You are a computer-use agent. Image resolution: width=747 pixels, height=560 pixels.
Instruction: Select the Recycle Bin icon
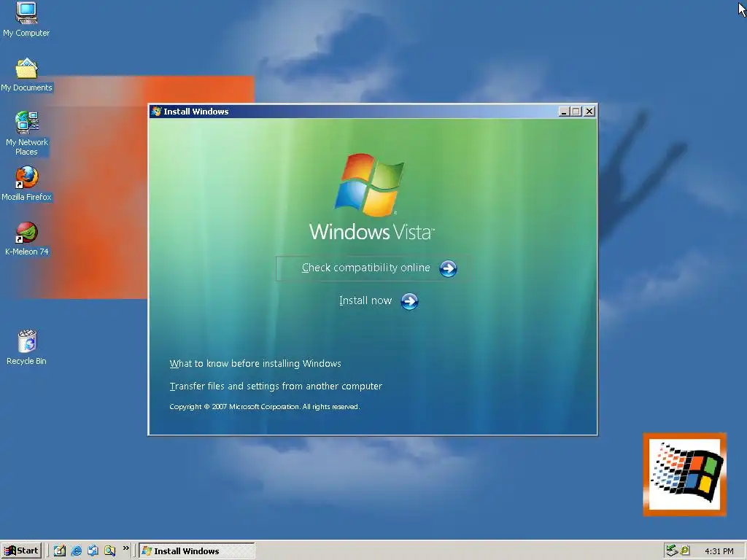[x=27, y=347]
